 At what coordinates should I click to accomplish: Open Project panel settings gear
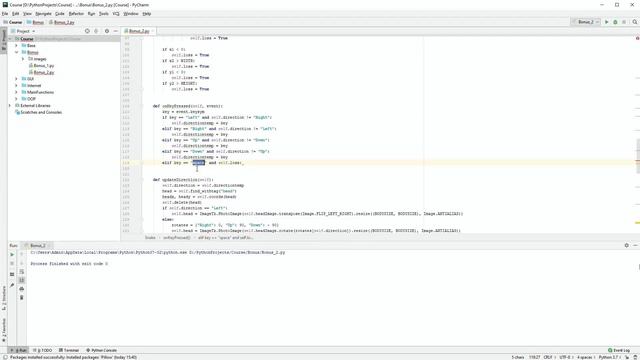coord(107,31)
